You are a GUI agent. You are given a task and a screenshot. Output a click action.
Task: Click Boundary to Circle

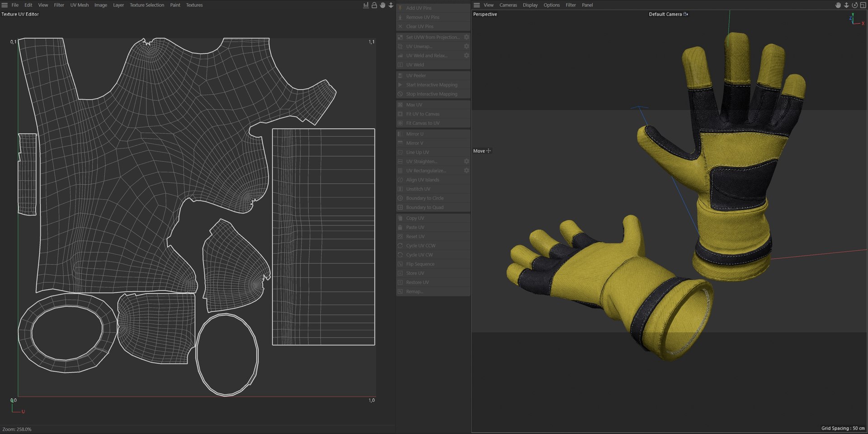tap(433, 198)
